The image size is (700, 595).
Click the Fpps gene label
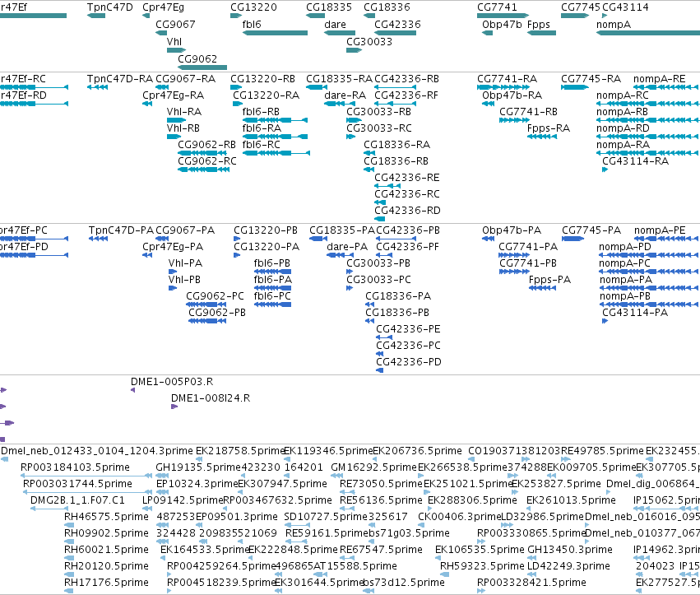pyautogui.click(x=539, y=25)
